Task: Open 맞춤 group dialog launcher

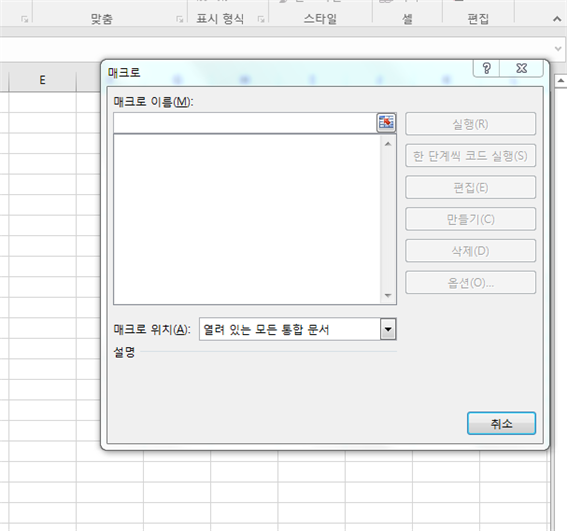Action: pyautogui.click(x=179, y=19)
